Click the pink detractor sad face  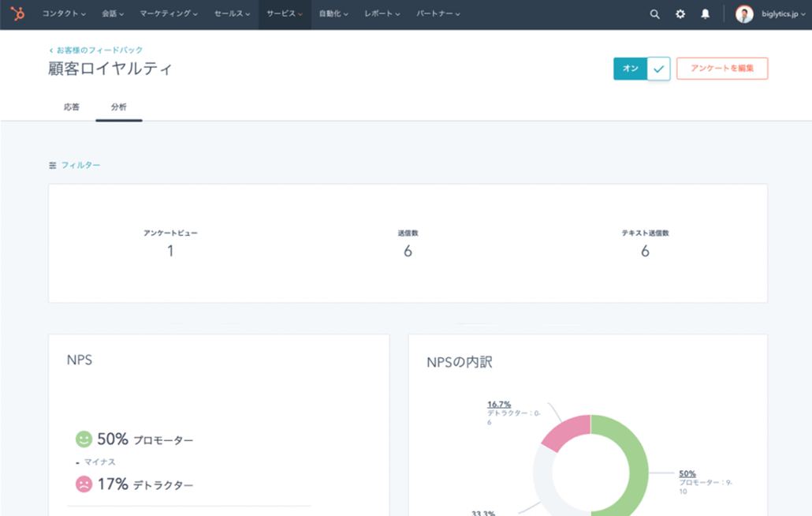coord(84,484)
